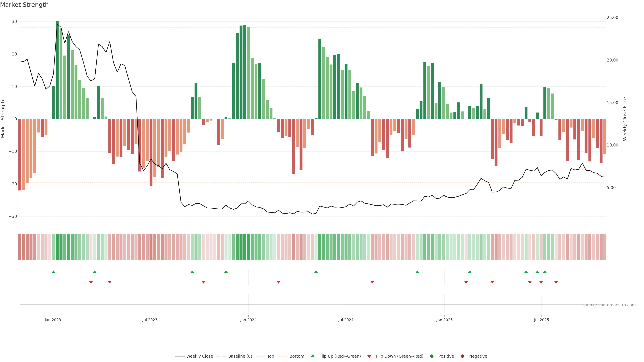The width and height of the screenshot is (644, 362).
Task: Click the Jan 2024 x-axis label
Action: [248, 320]
